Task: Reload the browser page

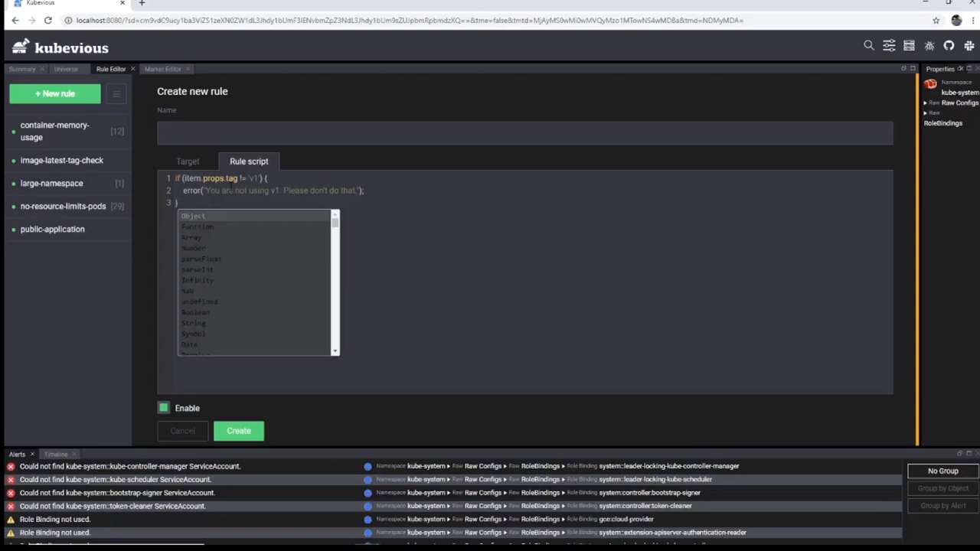Action: [47, 21]
